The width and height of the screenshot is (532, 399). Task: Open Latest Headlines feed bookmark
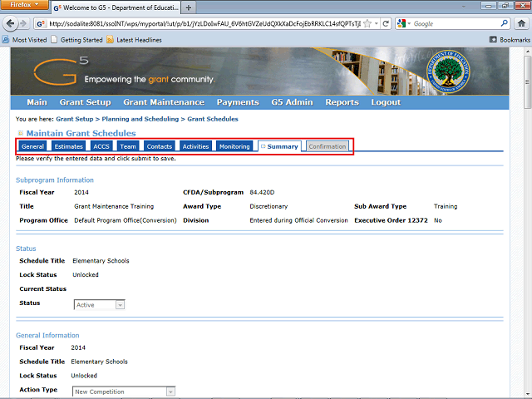point(135,40)
